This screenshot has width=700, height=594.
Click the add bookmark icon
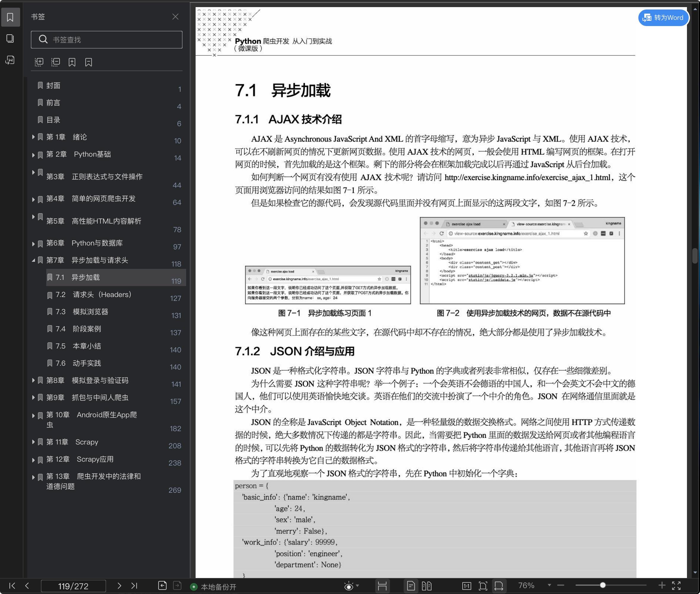pyautogui.click(x=72, y=62)
